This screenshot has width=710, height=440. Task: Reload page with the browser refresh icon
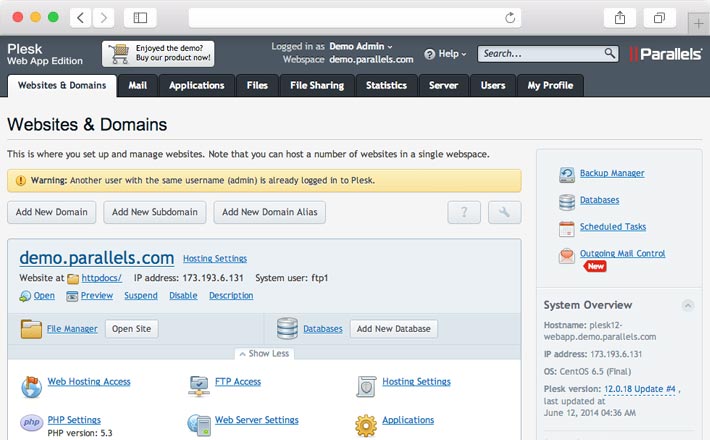coord(510,18)
